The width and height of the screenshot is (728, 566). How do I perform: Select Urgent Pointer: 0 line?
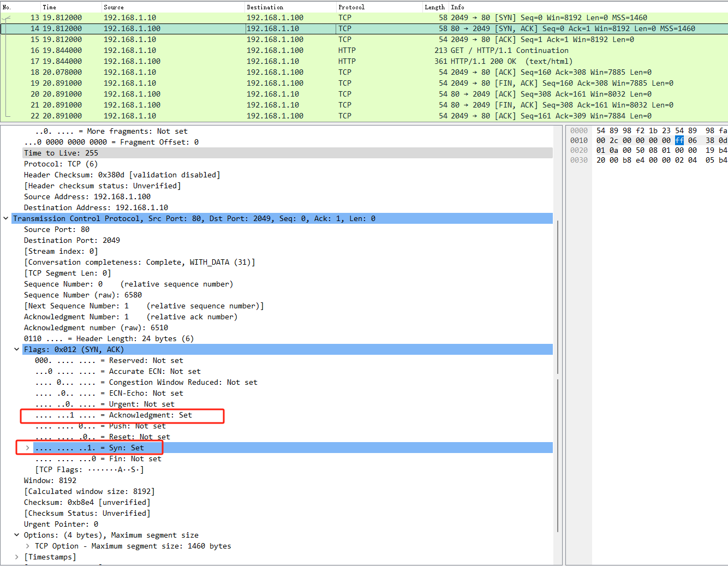pos(61,524)
